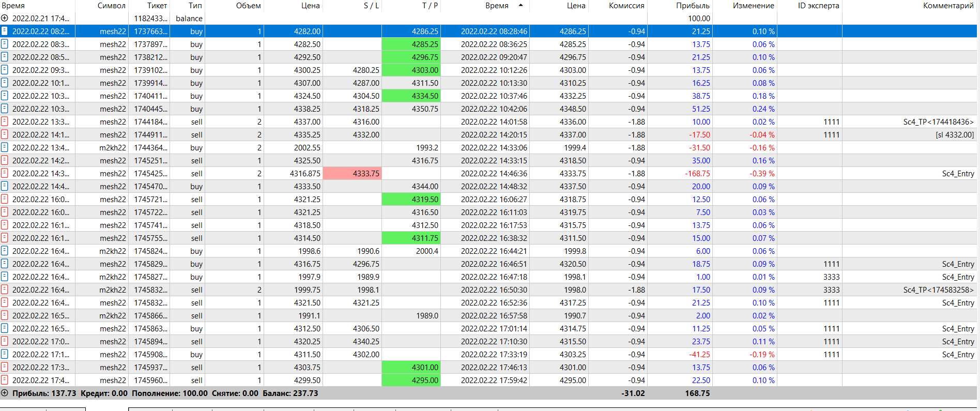
Task: Click the total profit 168.75 in summary row
Action: (x=697, y=393)
